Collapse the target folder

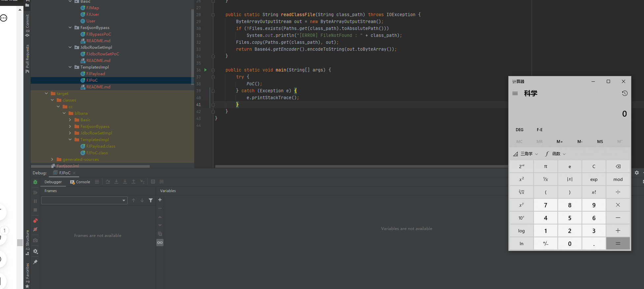tap(46, 94)
